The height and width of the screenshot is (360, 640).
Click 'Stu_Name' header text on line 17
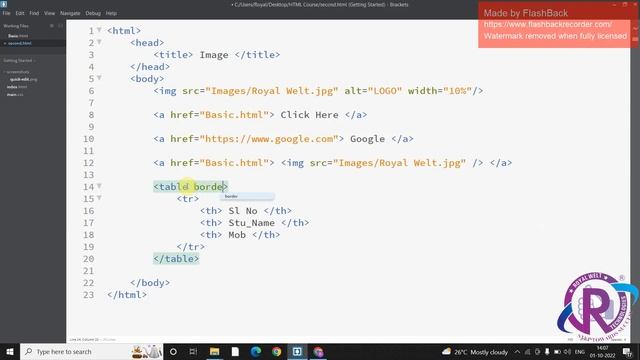251,223
